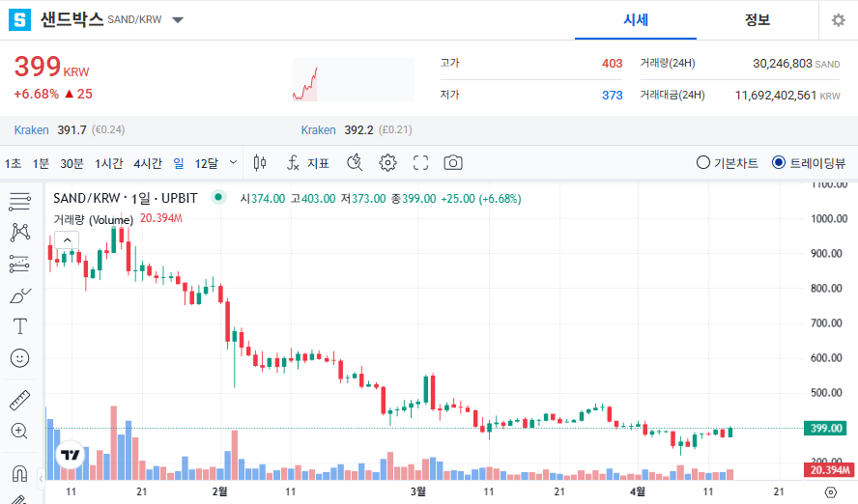This screenshot has width=858, height=504.
Task: Click the +6.68% change text
Action: pyautogui.click(x=36, y=94)
